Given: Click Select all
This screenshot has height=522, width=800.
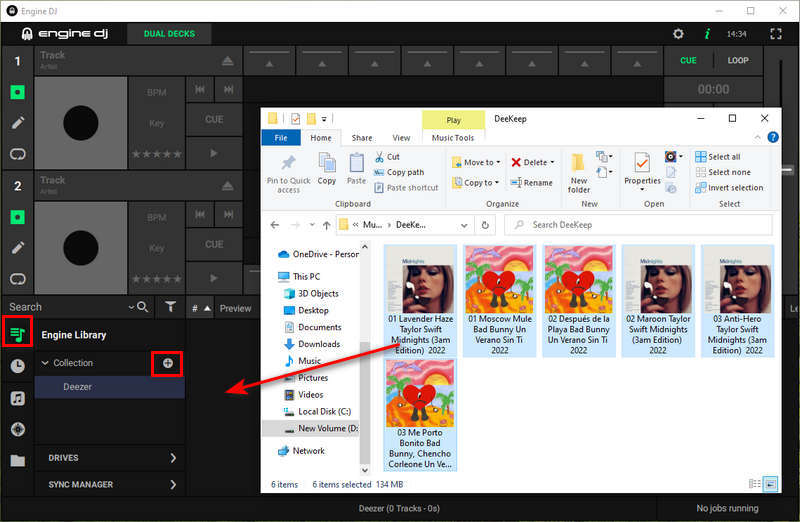Looking at the screenshot, I should (718, 157).
